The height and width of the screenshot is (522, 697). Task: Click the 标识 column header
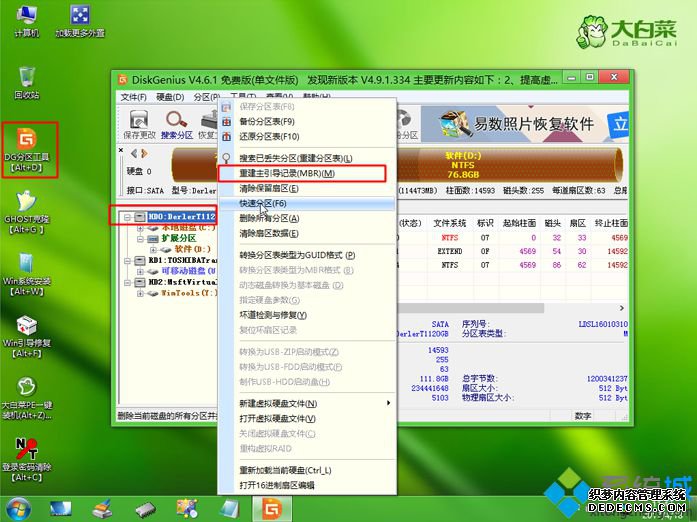coord(485,223)
